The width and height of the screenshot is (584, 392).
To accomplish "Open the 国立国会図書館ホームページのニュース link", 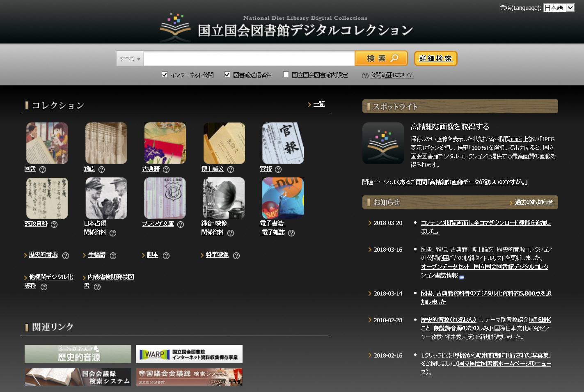I will 486,368.
